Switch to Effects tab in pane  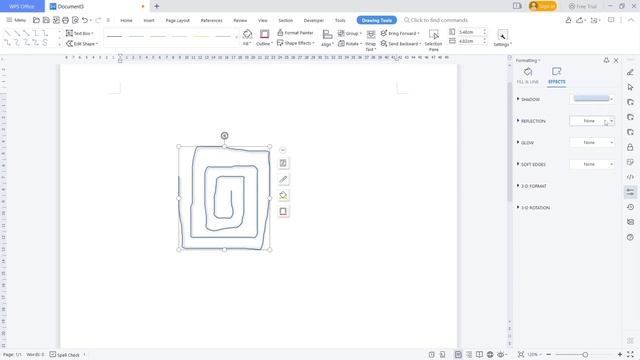point(556,76)
